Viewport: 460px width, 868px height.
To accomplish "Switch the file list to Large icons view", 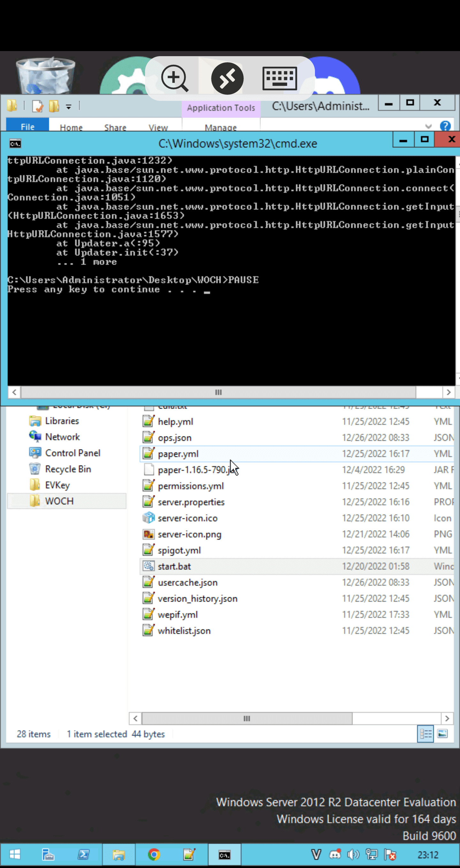I will pos(442,734).
